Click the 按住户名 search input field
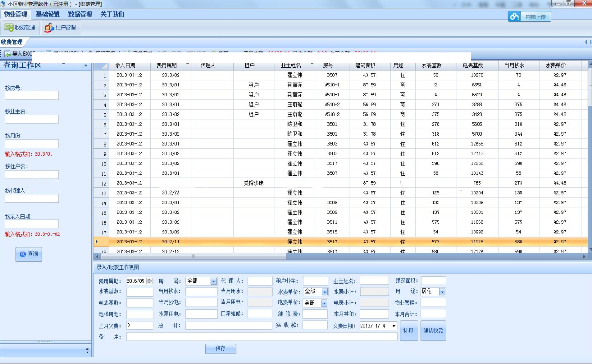This screenshot has width=592, height=364. click(x=32, y=175)
